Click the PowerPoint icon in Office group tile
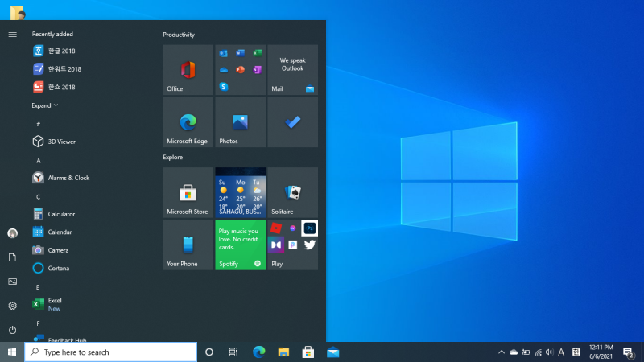This screenshot has height=362, width=644. pos(240,70)
